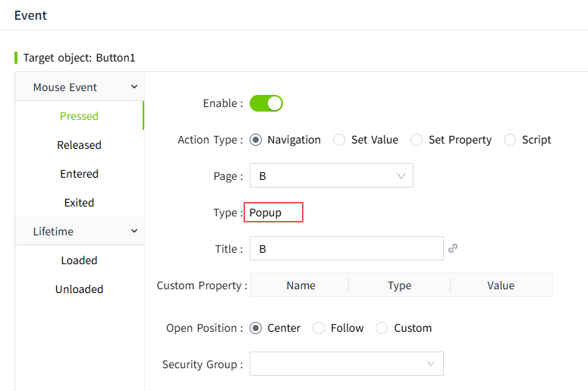Switch to the Released event
Viewport: 588px width, 391px height.
[x=79, y=145]
